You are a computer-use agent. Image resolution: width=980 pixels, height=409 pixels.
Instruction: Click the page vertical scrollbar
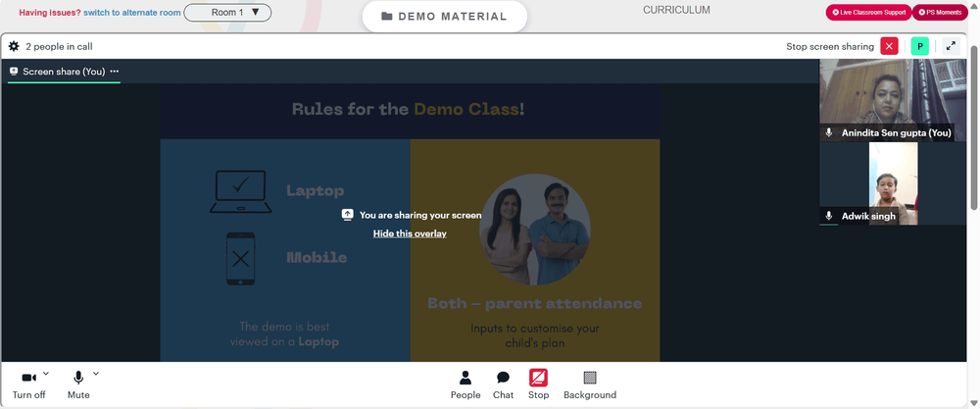click(x=974, y=126)
